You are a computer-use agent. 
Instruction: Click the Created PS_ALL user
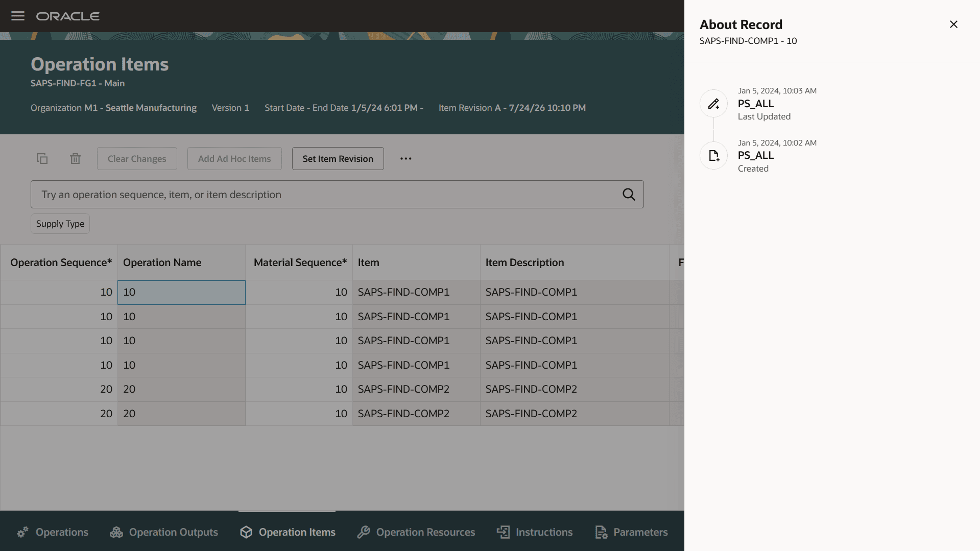(x=756, y=155)
